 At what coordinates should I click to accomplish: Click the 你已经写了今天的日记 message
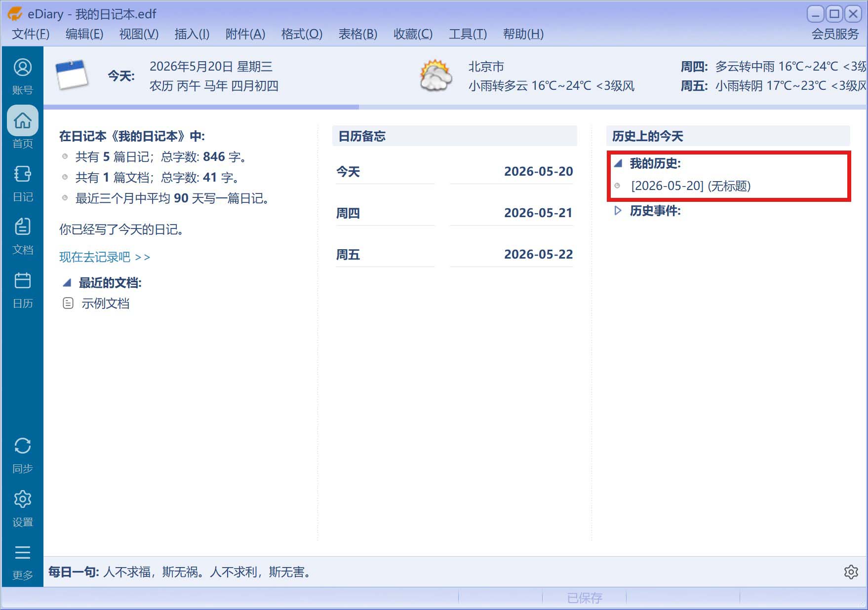pos(121,229)
